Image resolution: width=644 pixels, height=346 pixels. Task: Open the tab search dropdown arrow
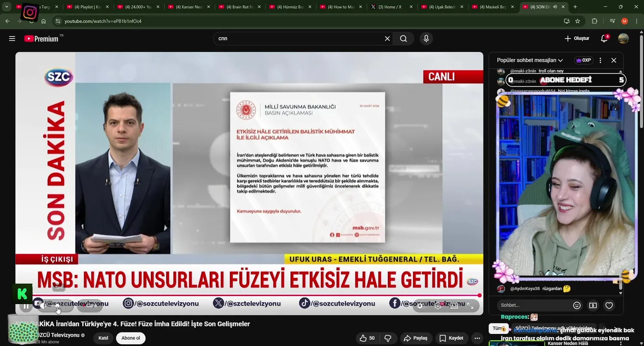tap(7, 7)
